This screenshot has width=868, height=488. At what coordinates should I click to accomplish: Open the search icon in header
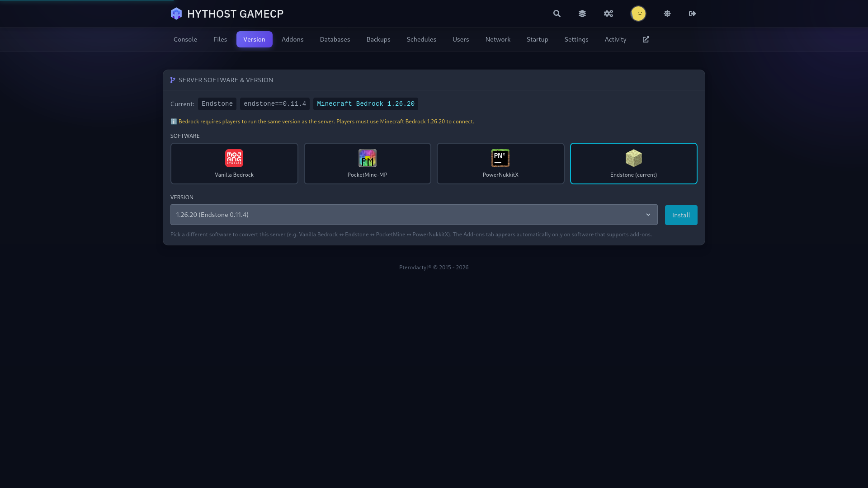557,14
